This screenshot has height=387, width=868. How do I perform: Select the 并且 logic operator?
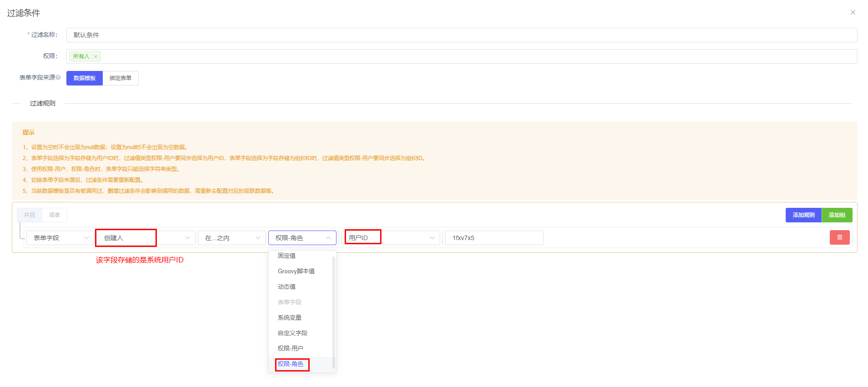(x=30, y=215)
